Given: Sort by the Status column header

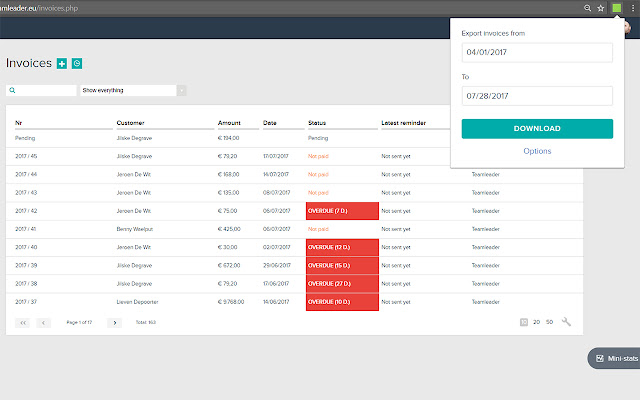Looking at the screenshot, I should 317,123.
